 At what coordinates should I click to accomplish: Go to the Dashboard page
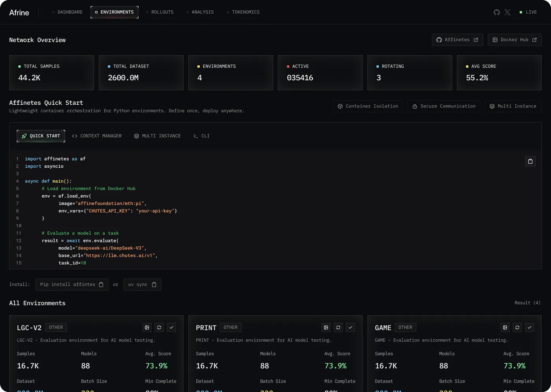point(67,12)
